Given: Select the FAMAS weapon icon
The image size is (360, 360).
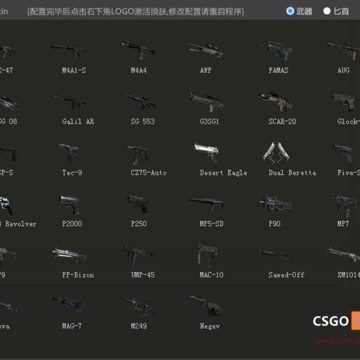Looking at the screenshot, I should [x=276, y=50].
